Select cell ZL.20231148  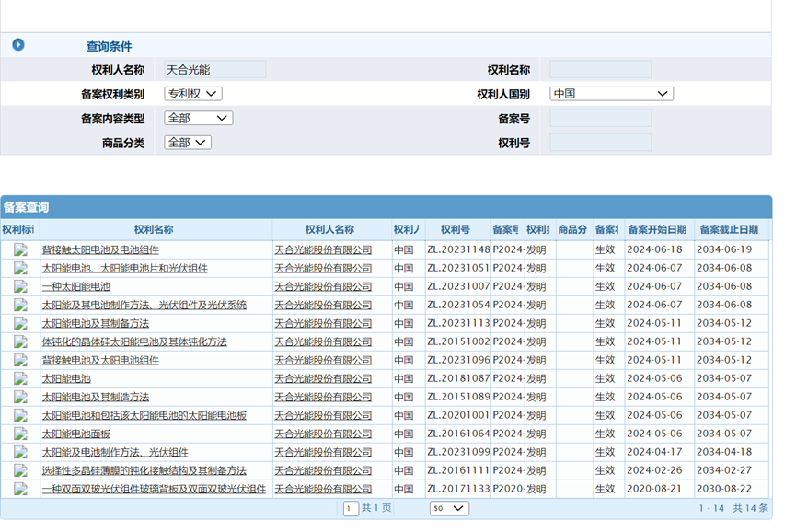[x=458, y=249]
